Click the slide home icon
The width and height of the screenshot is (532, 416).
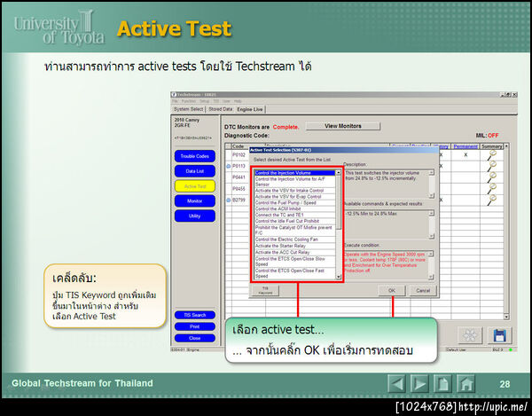(465, 384)
